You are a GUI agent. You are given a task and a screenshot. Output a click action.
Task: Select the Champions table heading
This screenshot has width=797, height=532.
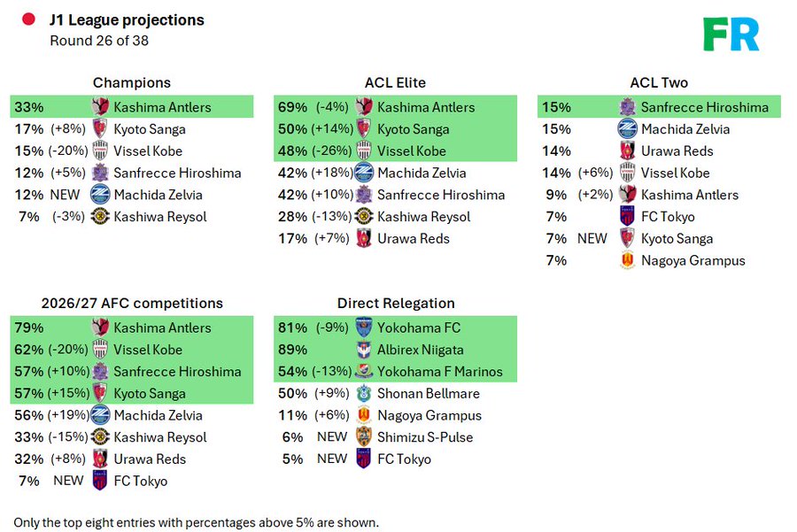pyautogui.click(x=132, y=83)
